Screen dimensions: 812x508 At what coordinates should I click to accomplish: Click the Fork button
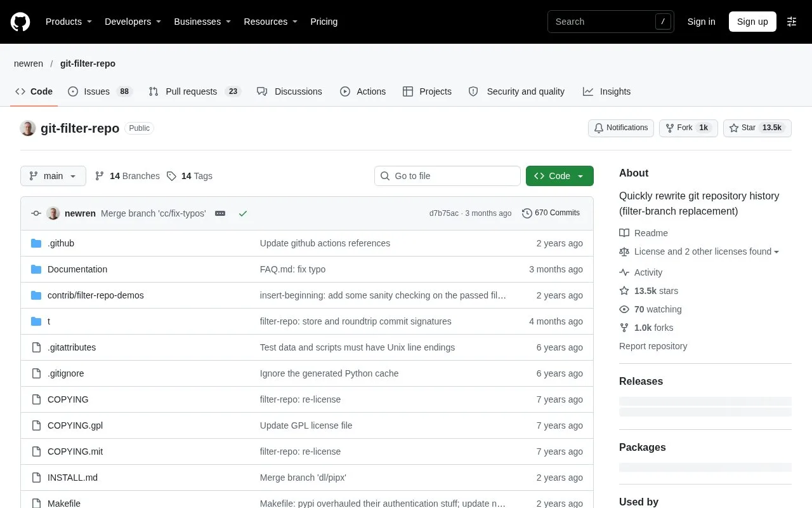tap(688, 128)
